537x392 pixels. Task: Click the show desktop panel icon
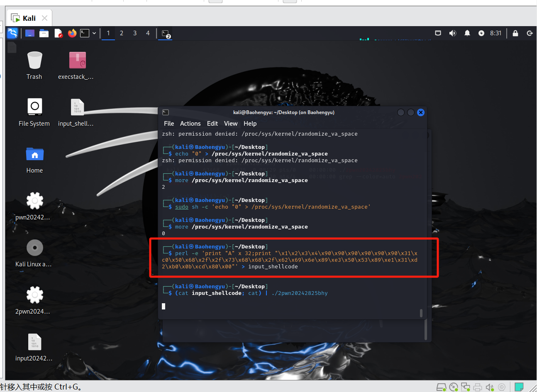click(x=30, y=33)
